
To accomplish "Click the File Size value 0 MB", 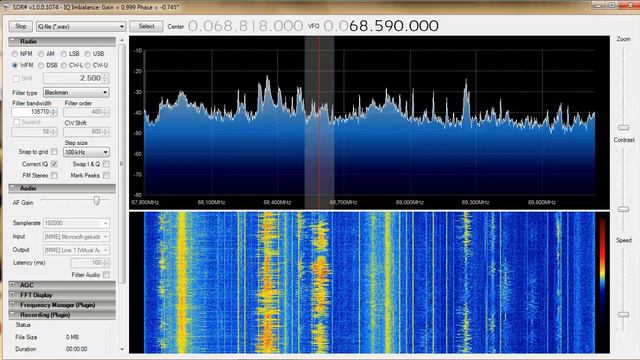I will (x=72, y=337).
